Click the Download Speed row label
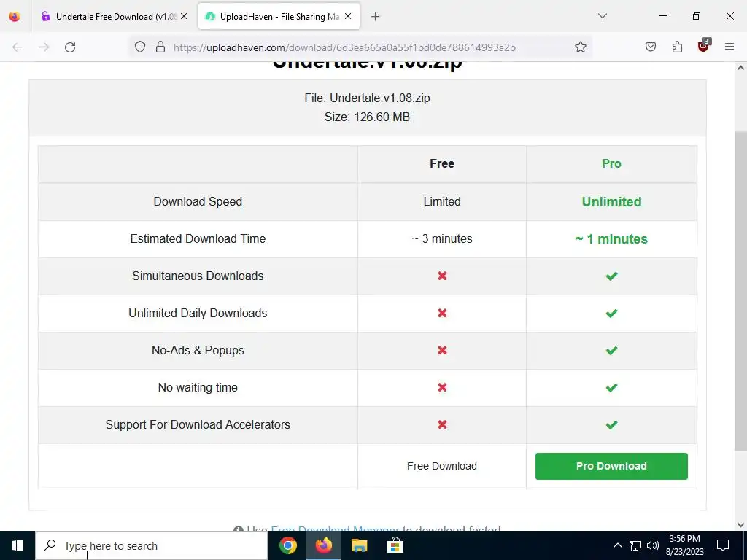747x560 pixels. click(x=198, y=201)
